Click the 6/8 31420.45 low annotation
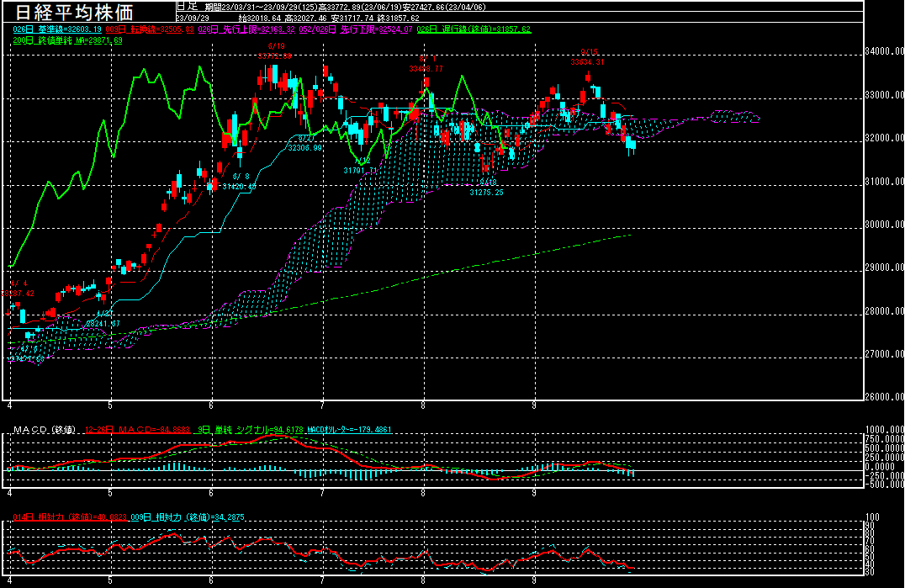 (x=239, y=182)
